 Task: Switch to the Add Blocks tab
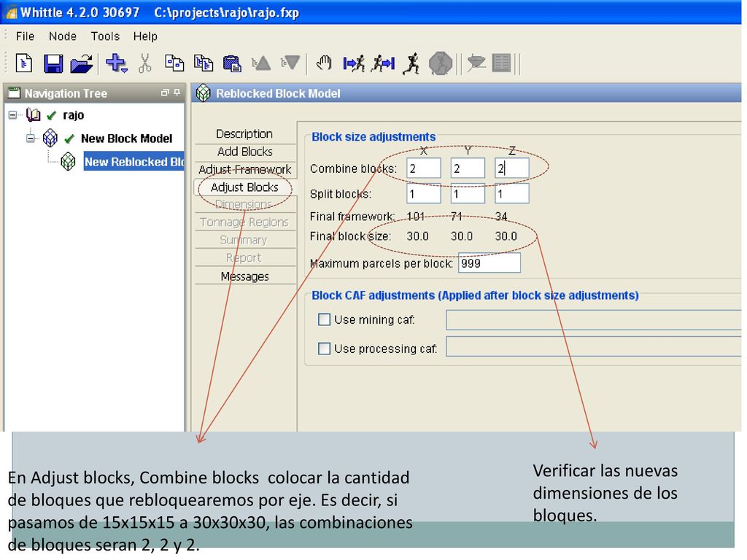tap(245, 152)
